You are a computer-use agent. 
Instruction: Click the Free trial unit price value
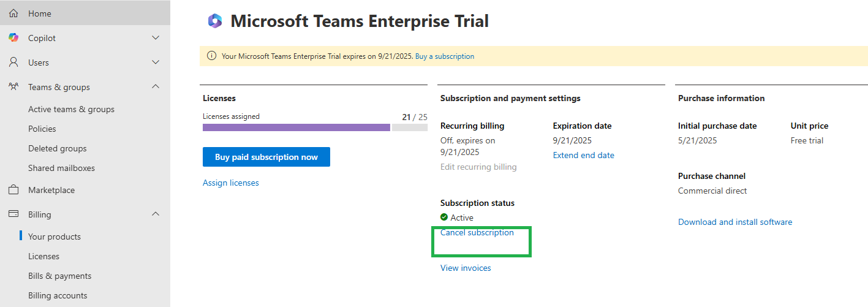pyautogui.click(x=807, y=140)
